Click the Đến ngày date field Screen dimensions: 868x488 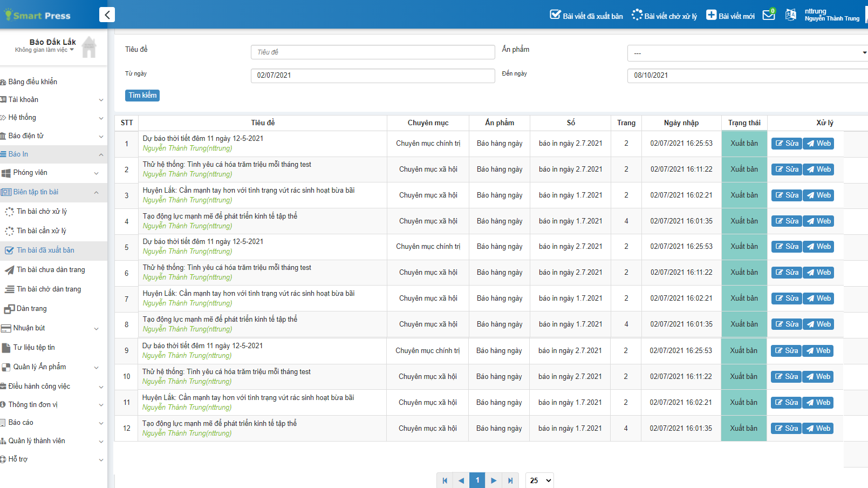point(748,76)
